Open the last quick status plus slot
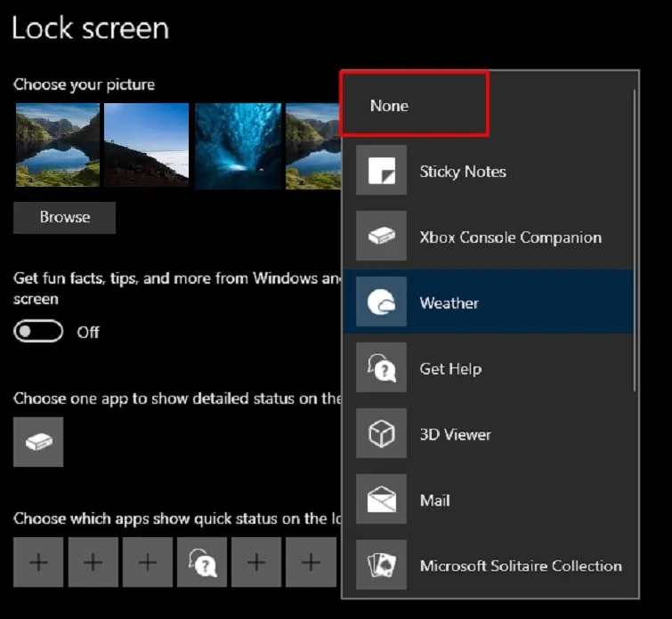Screen dimensions: 672x619 (x=311, y=562)
